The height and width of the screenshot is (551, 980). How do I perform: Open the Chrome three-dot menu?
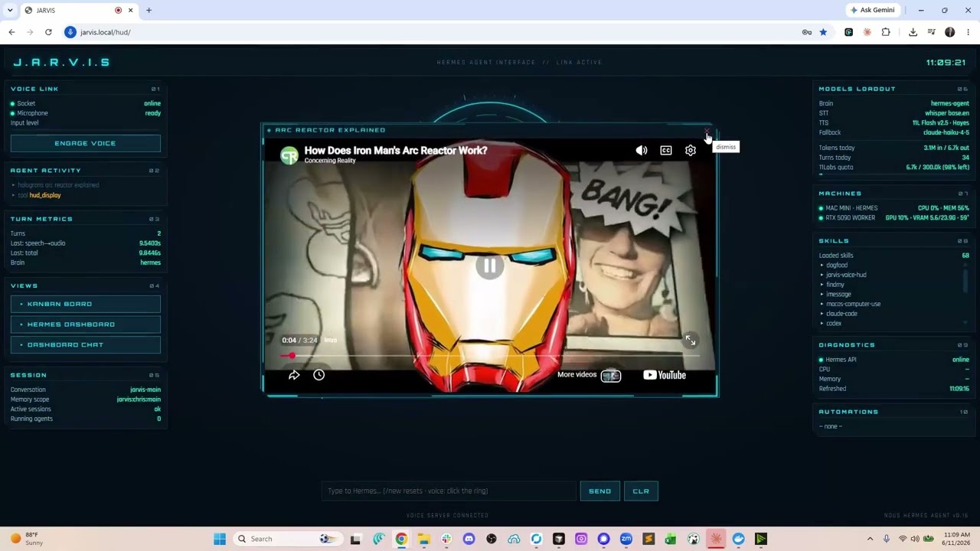969,32
